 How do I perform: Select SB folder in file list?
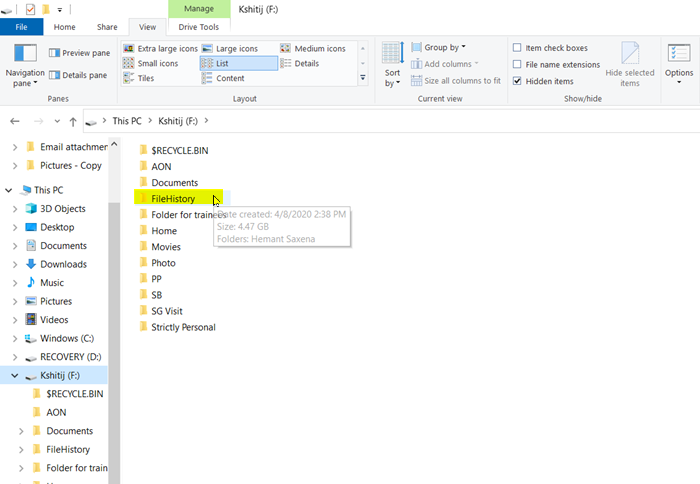pos(150,295)
